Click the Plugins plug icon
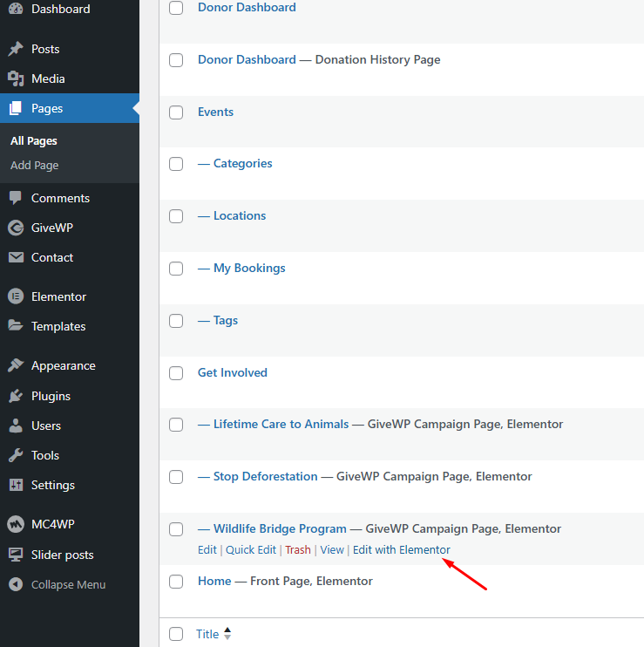644x647 pixels. click(x=16, y=396)
